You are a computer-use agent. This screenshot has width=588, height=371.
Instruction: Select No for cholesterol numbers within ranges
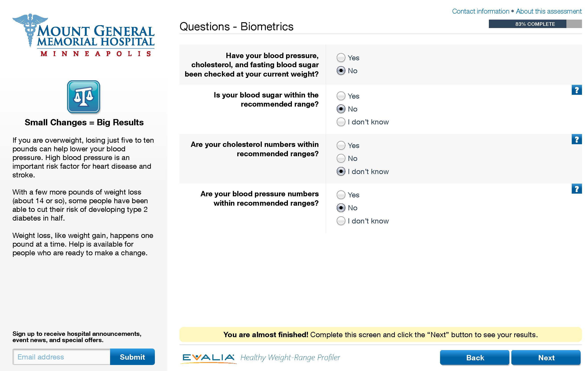[x=341, y=158]
